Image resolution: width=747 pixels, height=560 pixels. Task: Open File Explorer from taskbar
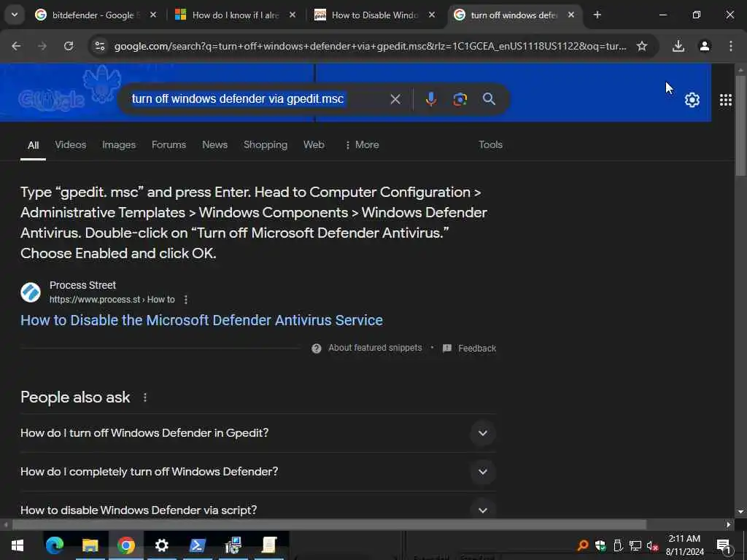[90, 545]
